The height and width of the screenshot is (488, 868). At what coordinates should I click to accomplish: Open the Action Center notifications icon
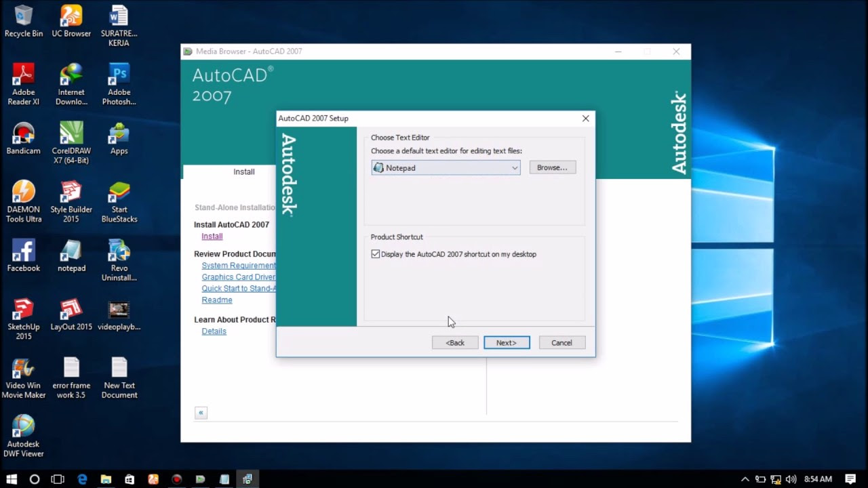(850, 479)
